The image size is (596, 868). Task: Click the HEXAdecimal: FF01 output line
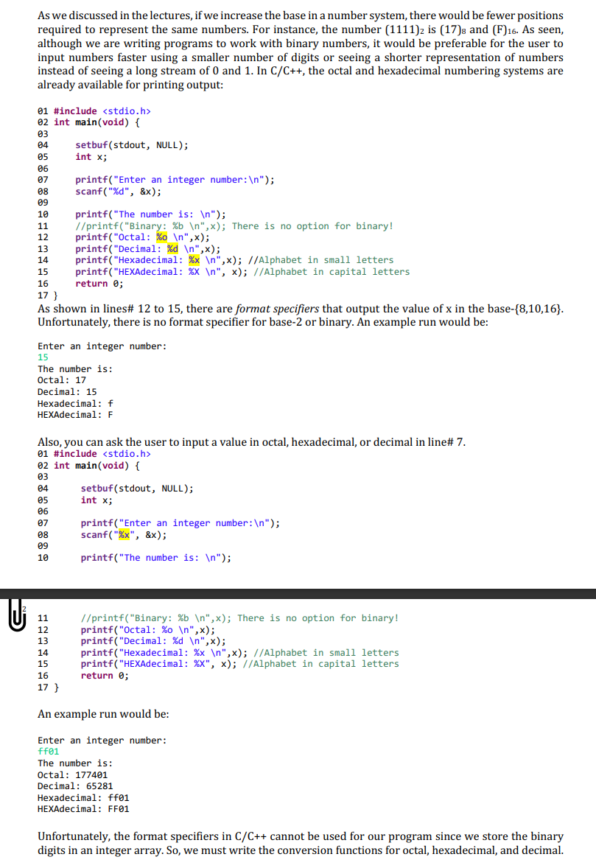(x=83, y=808)
